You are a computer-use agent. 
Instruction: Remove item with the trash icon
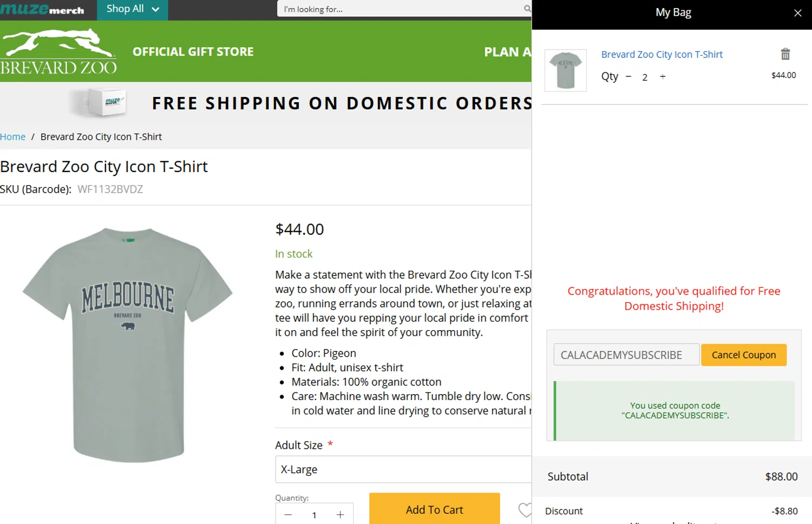pos(785,54)
